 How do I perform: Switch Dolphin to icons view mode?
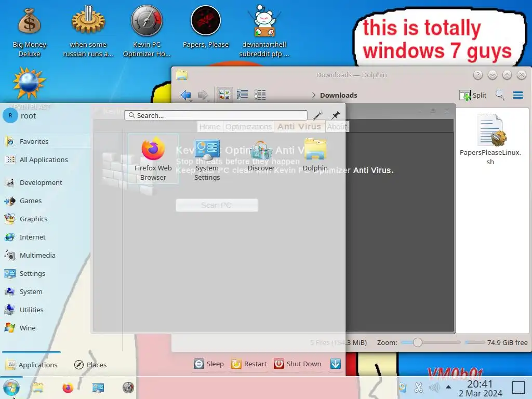tap(224, 95)
